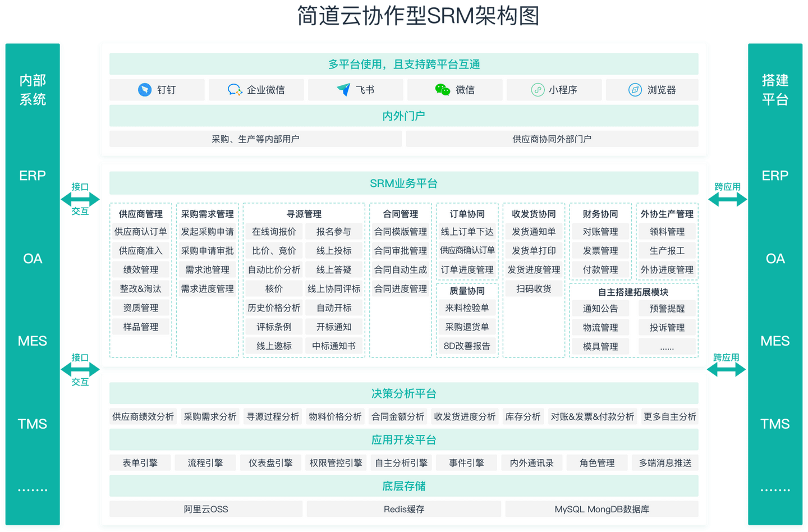Click 线上协同评标 item
Image resolution: width=808 pixels, height=532 pixels.
click(x=334, y=289)
